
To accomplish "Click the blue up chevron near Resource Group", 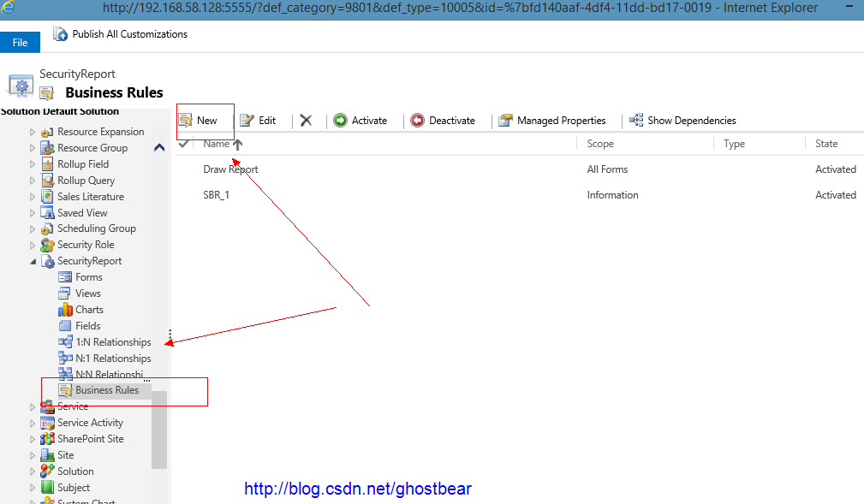I will [x=159, y=147].
